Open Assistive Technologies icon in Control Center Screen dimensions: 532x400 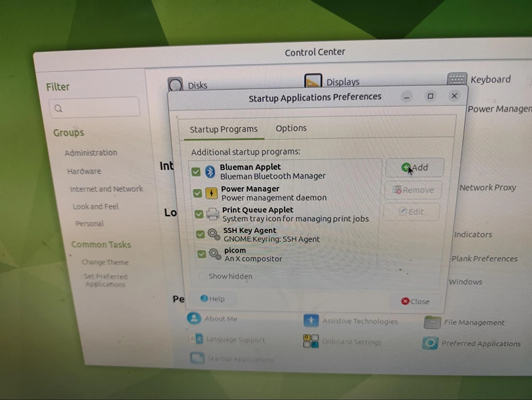click(x=311, y=320)
